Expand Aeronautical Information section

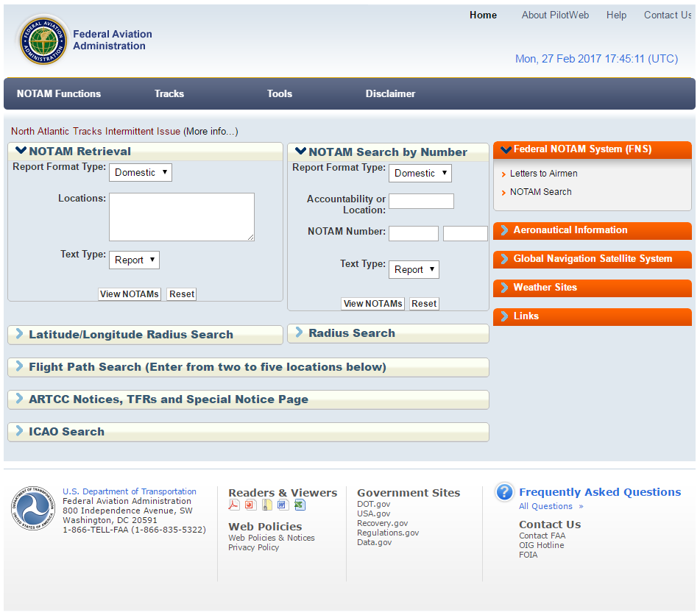[x=593, y=230]
